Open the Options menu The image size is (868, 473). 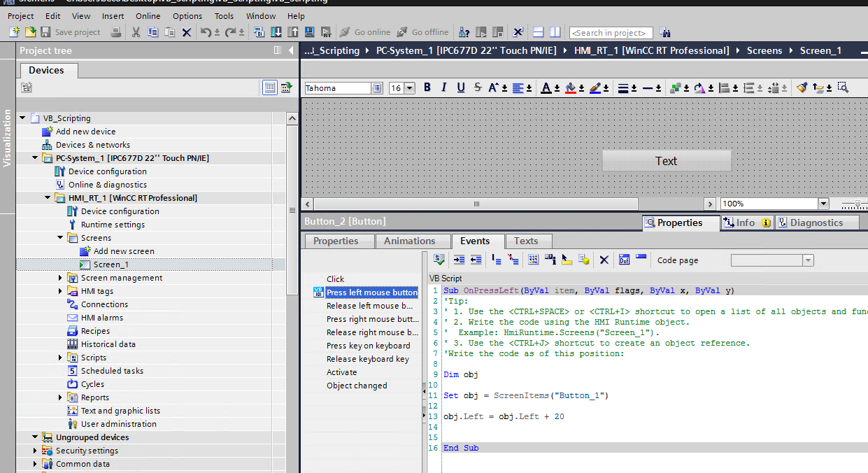click(187, 15)
